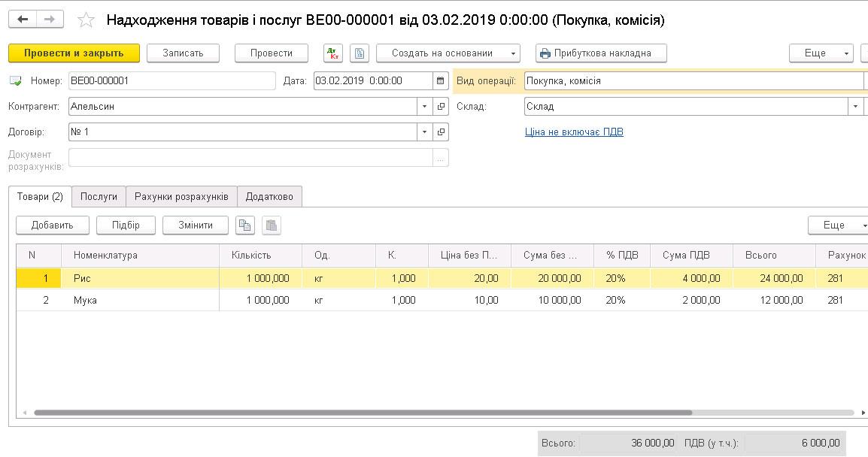Click N column header

tap(39, 255)
